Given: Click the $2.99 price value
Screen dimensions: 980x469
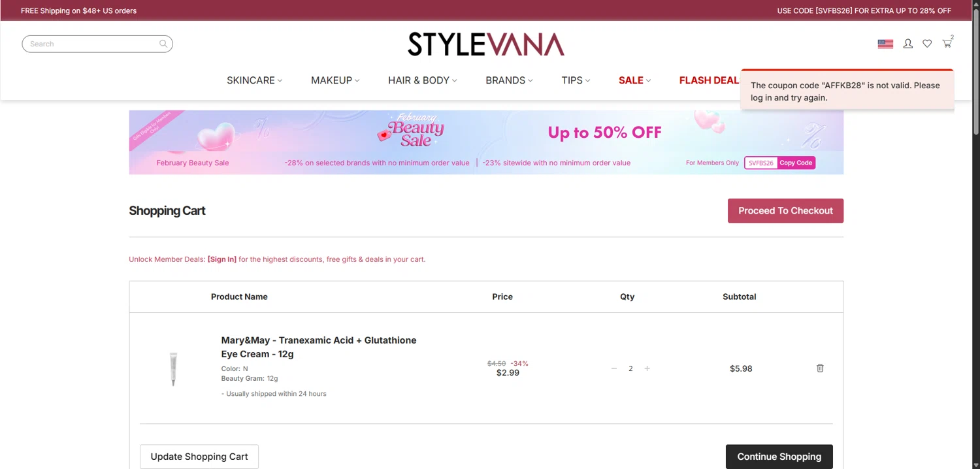Looking at the screenshot, I should tap(508, 373).
